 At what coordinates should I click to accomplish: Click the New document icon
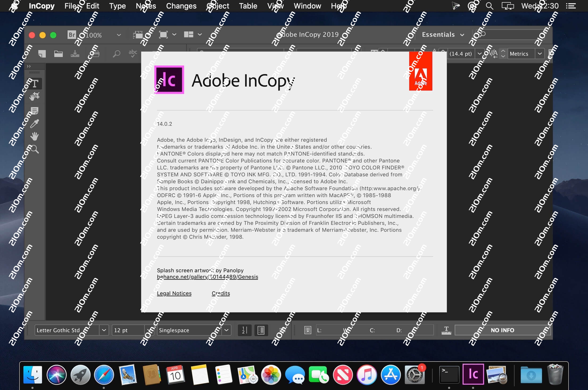pyautogui.click(x=42, y=54)
